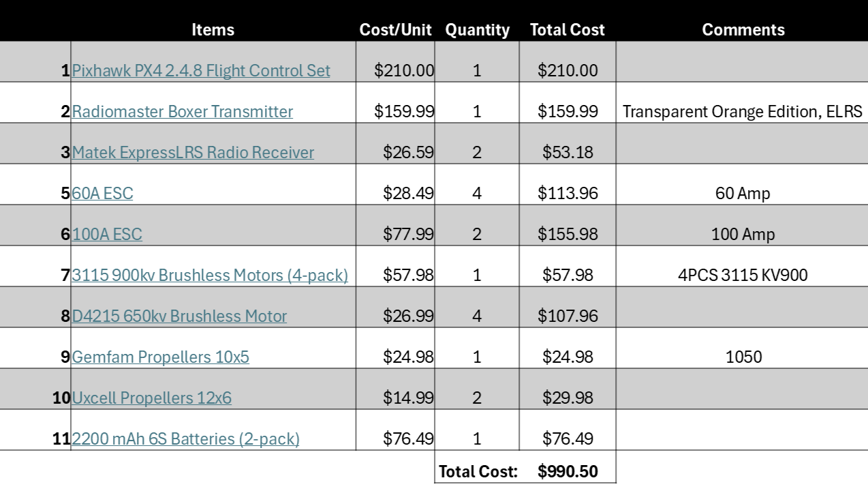Screen dimensions: 868x491
Task: Open the 60A ESC link
Action: (x=102, y=193)
